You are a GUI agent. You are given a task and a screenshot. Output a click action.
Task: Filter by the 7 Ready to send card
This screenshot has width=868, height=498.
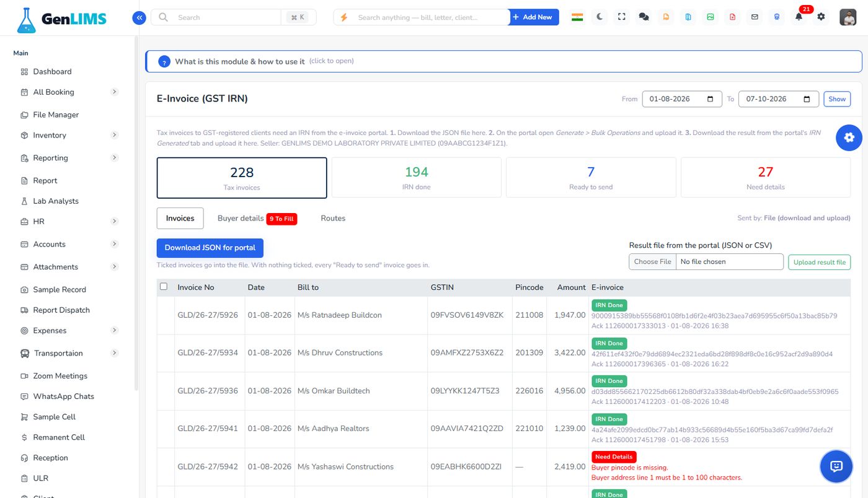point(591,178)
